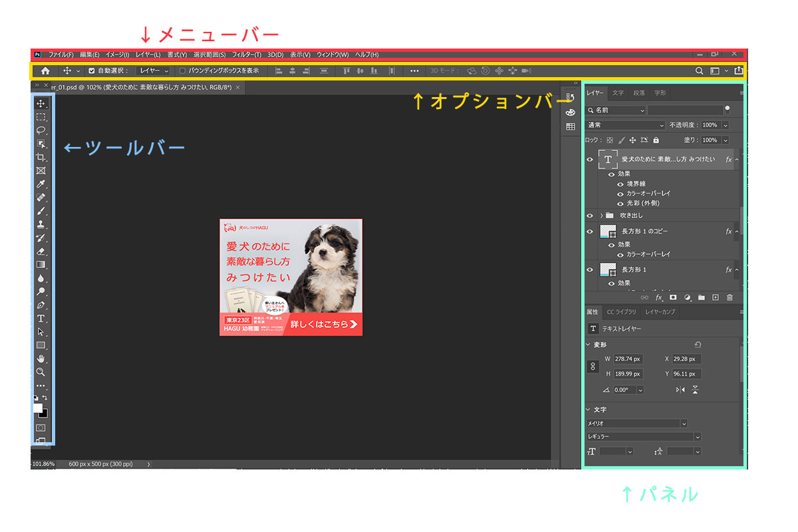798x532 pixels.
Task: Select the Lasso tool
Action: [41, 130]
